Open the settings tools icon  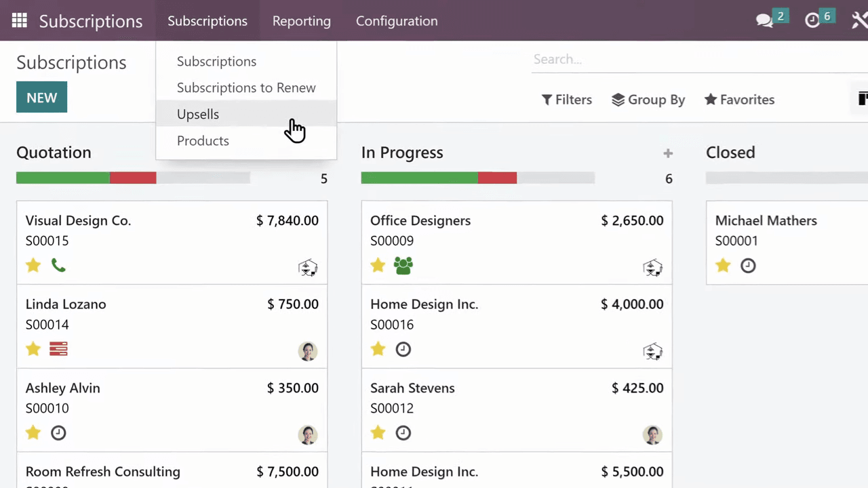pyautogui.click(x=859, y=20)
